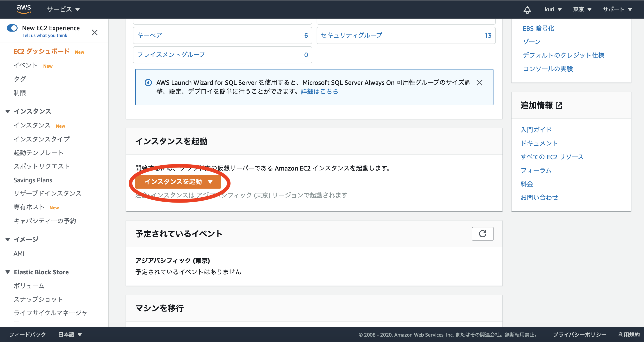Viewport: 644px width, 342px height.
Task: Open the kuri account menu
Action: click(x=553, y=9)
